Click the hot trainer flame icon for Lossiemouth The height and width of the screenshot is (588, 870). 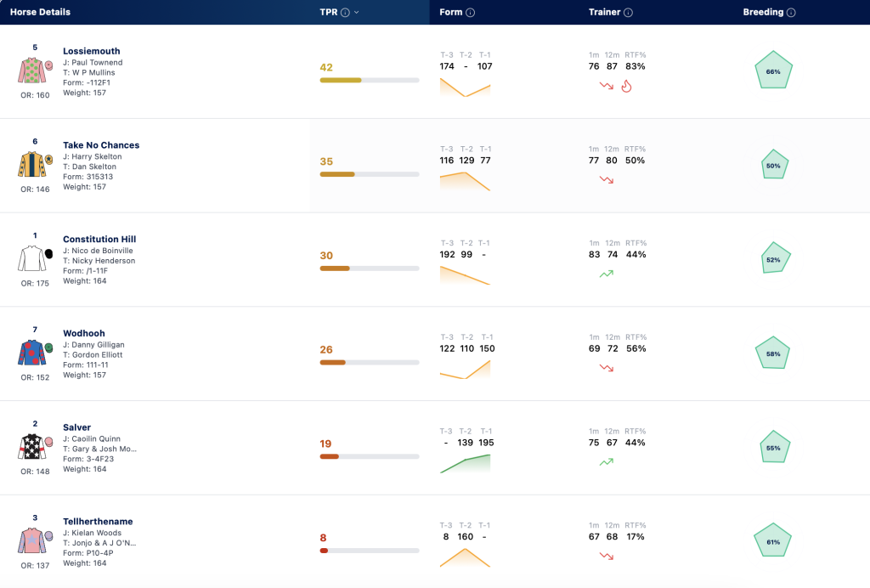click(626, 86)
